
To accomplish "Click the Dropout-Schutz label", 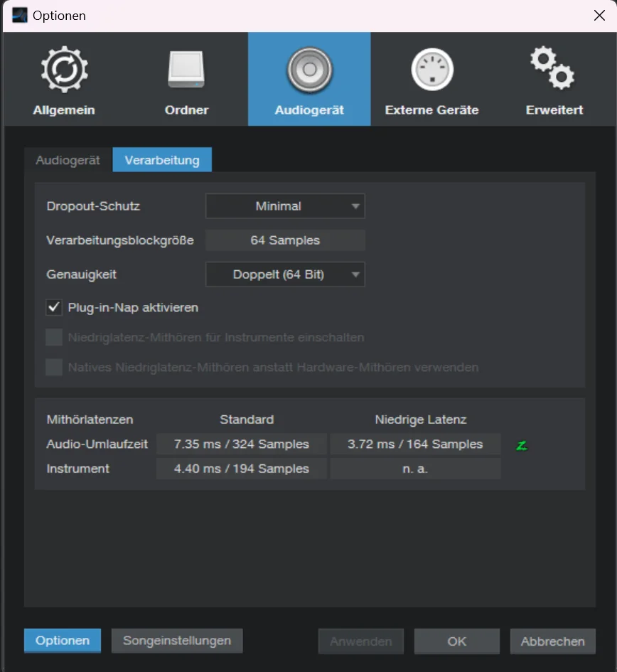I will coord(93,206).
